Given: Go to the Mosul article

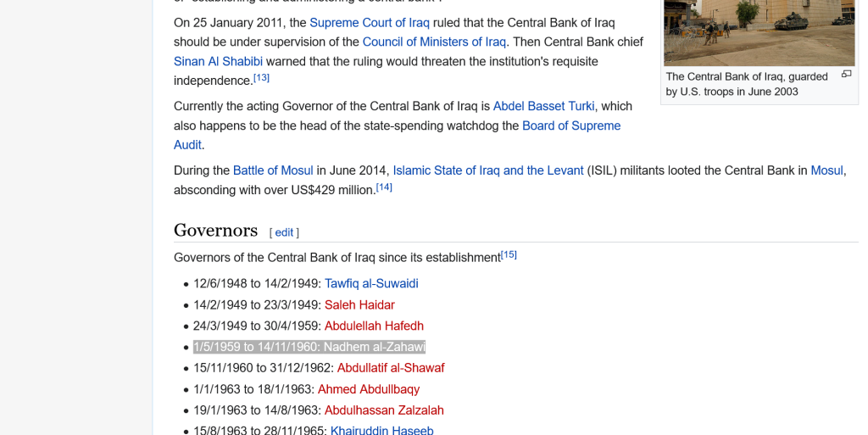Looking at the screenshot, I should pos(827,170).
